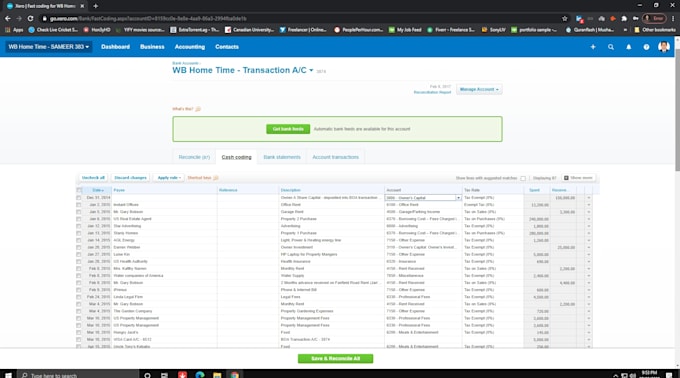Viewport: 680px width, 378px height.
Task: Tick the checkbox for Dec 31, 2014 row
Action: pos(78,198)
